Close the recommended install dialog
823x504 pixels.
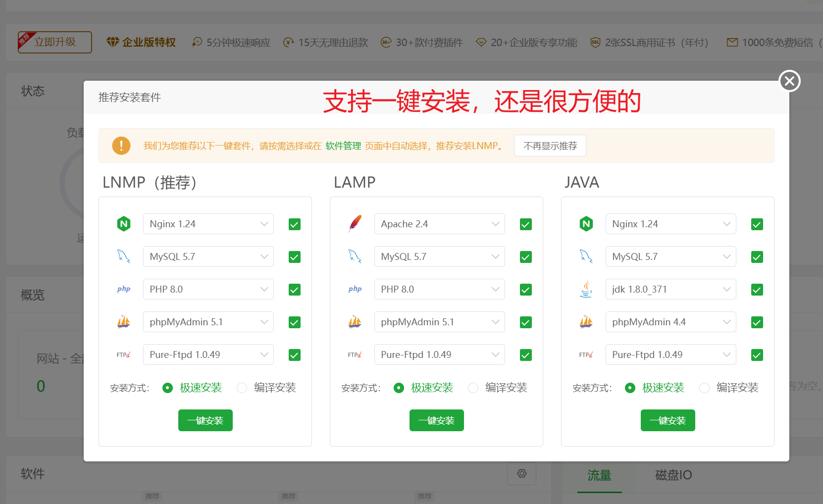790,81
